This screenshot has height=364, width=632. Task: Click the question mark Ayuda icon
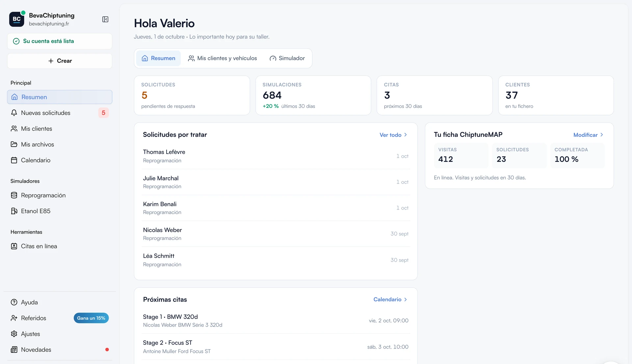tap(14, 302)
